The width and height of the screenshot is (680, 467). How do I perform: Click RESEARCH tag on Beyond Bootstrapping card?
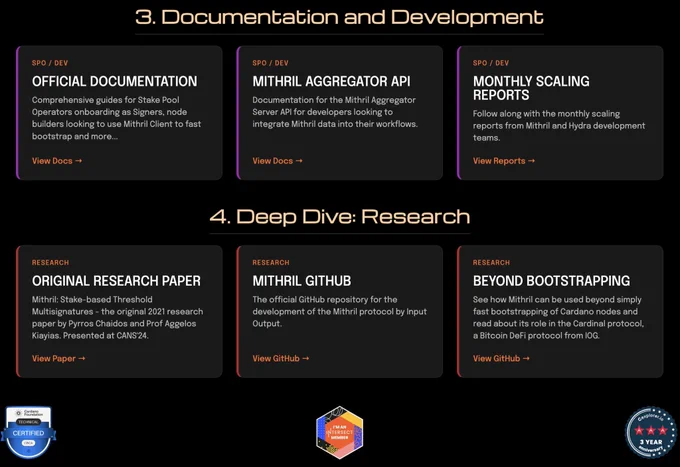(491, 262)
